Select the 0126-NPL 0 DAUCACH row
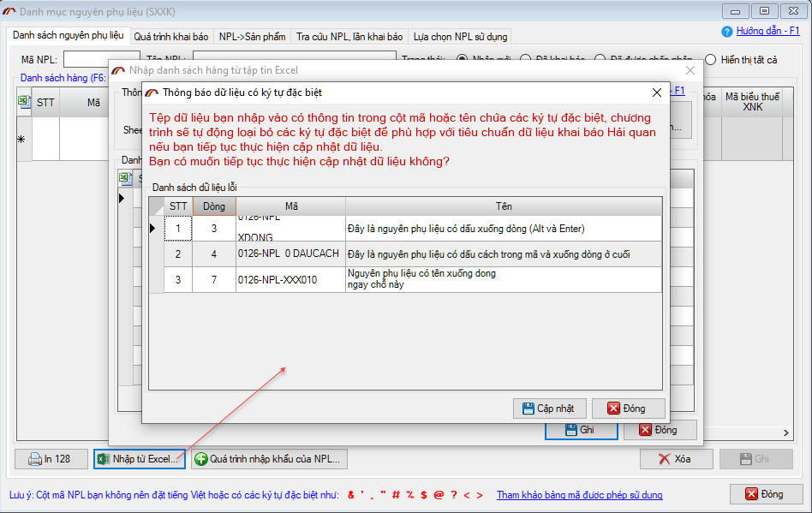 tap(290, 254)
